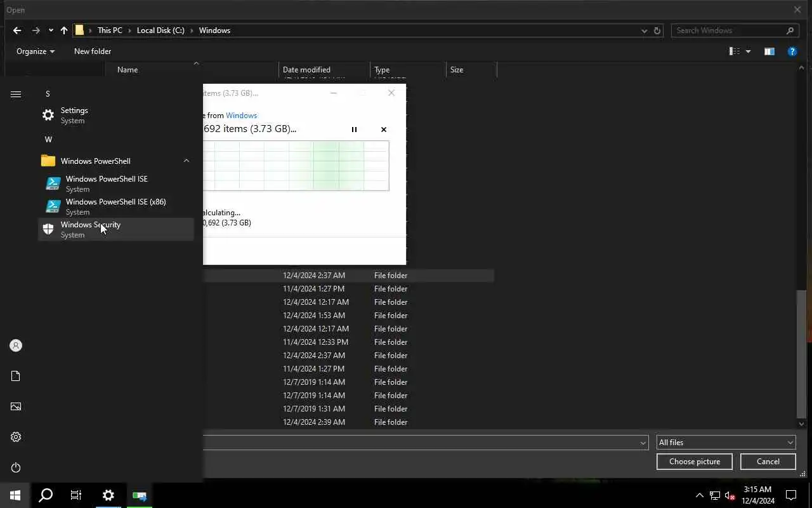This screenshot has height=508, width=812.
Task: Click the Power icon in Start
Action: pos(16,467)
